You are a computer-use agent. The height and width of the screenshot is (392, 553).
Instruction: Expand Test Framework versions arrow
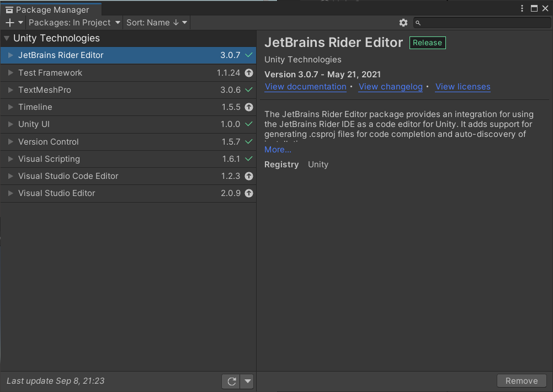pyautogui.click(x=10, y=73)
